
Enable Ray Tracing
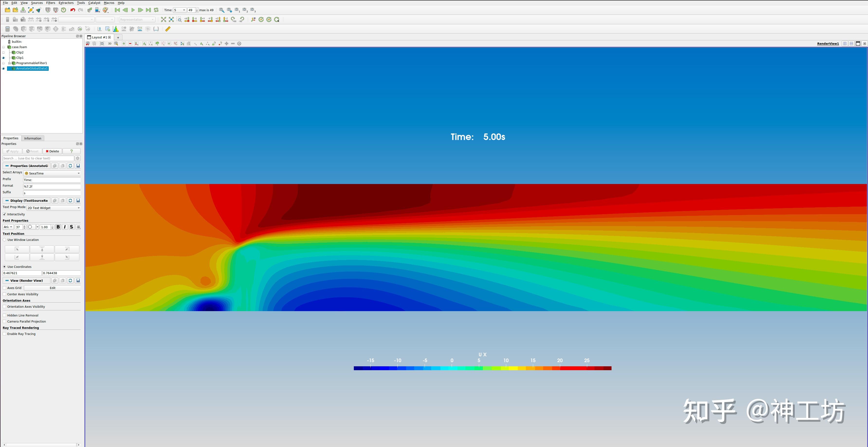click(x=4, y=333)
